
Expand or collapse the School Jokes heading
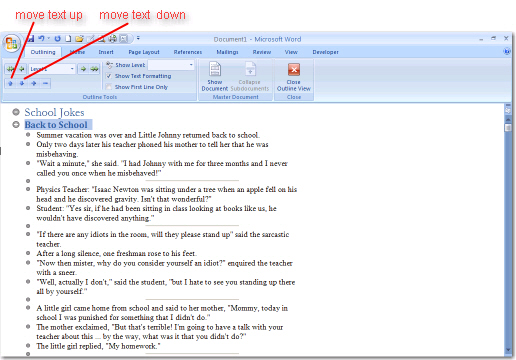pyautogui.click(x=16, y=112)
